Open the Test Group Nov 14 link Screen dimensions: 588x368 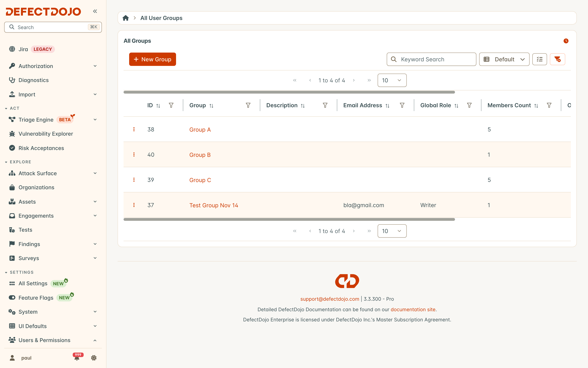(213, 205)
